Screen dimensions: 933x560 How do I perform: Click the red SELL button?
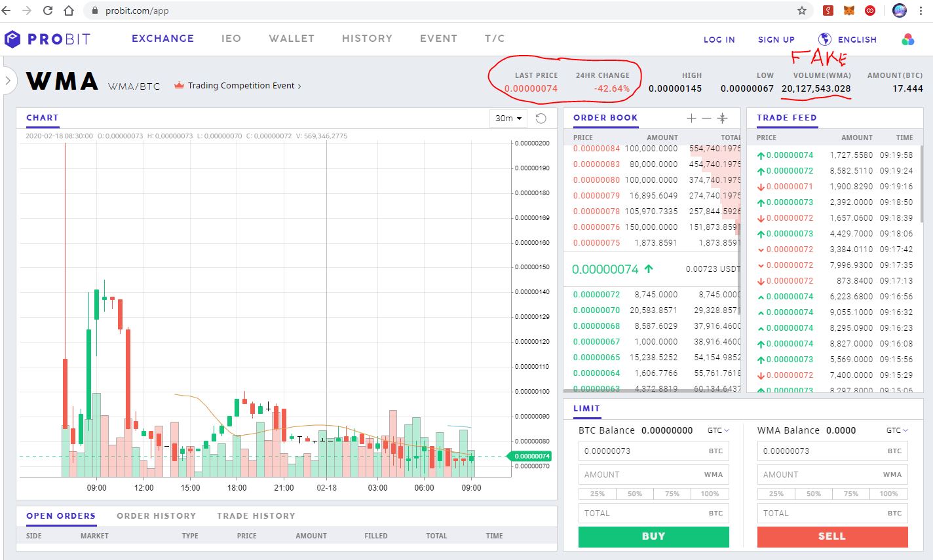tap(833, 536)
